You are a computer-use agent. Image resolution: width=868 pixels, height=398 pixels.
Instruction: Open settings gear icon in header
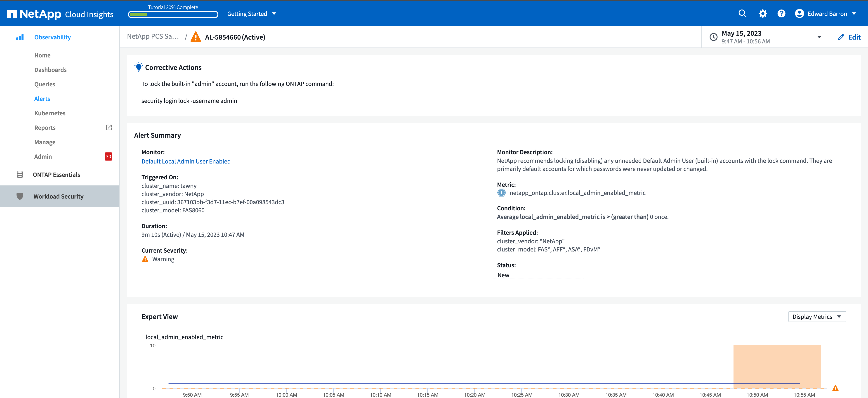762,14
